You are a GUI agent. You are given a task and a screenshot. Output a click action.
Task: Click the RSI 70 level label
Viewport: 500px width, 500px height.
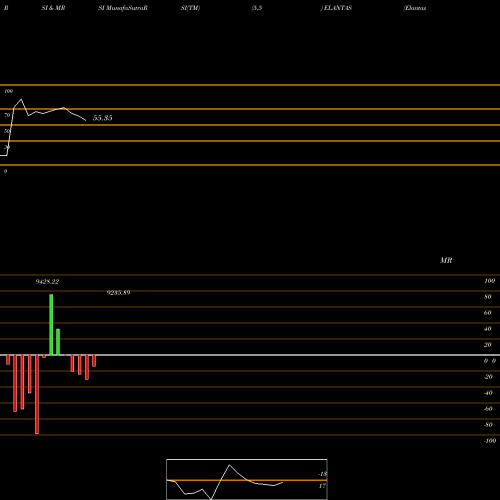pos(7,115)
